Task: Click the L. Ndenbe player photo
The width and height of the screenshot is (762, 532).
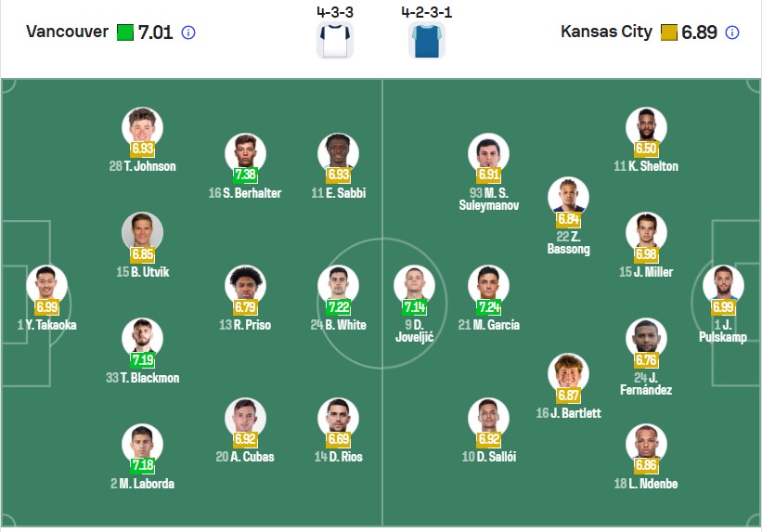Action: click(646, 444)
